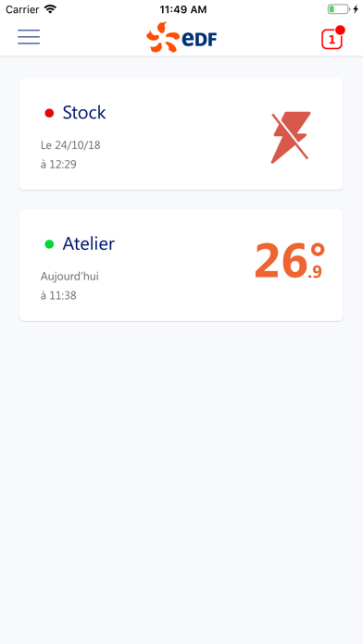Tap the Carrier label in status bar
Image resolution: width=363 pixels, height=644 pixels.
(x=22, y=9)
